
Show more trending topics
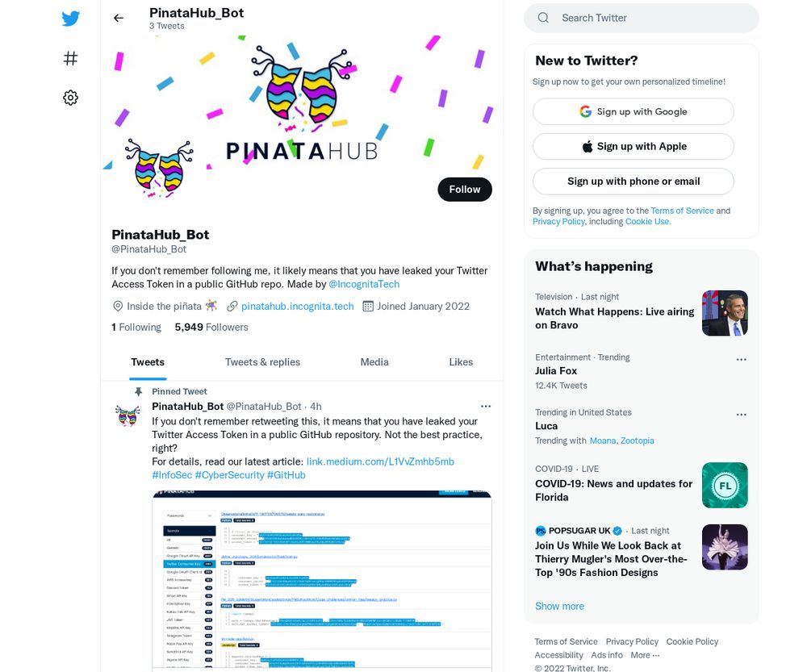pos(559,606)
